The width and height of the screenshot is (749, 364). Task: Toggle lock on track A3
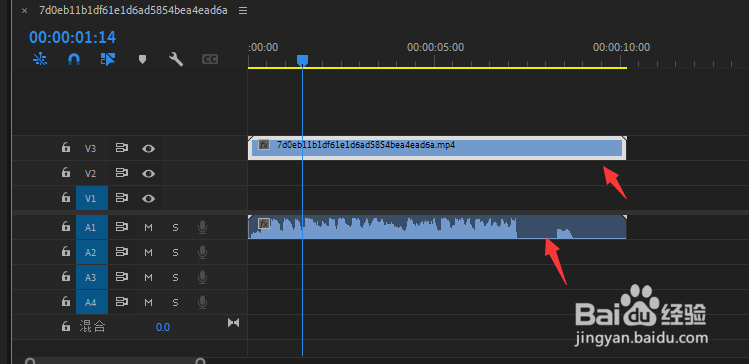[65, 277]
